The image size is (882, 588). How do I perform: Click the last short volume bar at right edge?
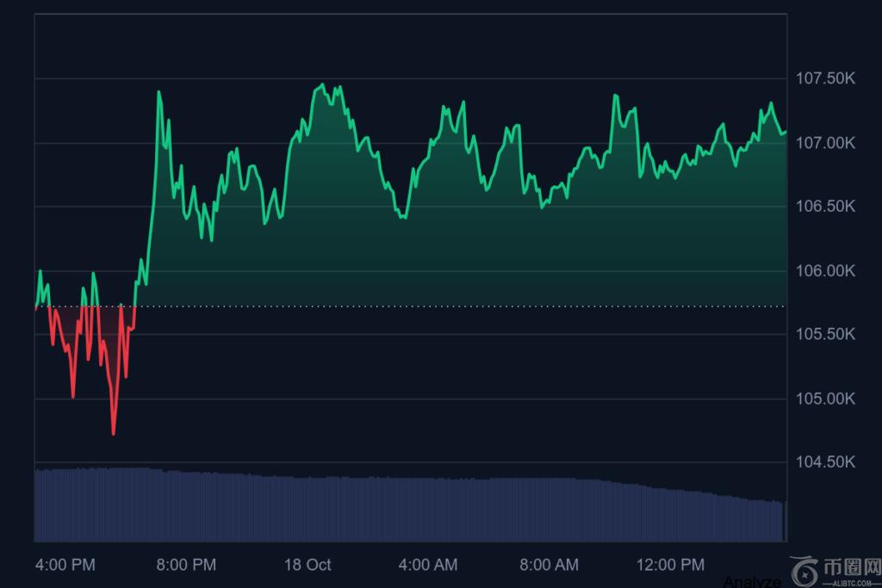pos(784,522)
